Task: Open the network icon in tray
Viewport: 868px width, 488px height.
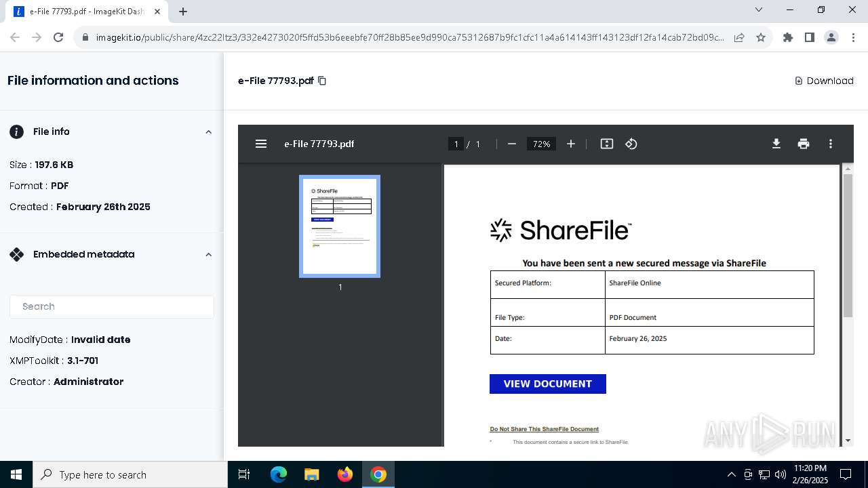Action: click(764, 474)
